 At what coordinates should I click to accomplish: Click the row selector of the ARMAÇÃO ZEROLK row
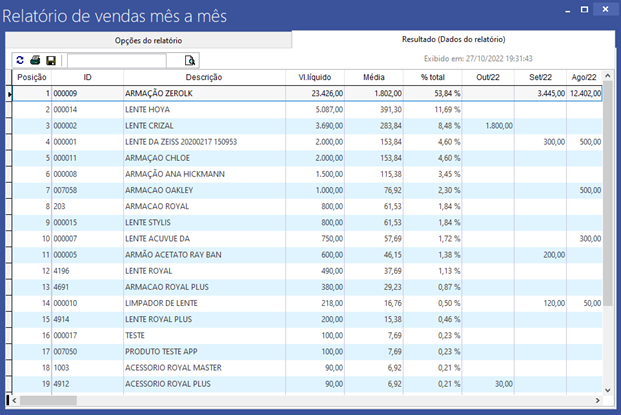9,94
